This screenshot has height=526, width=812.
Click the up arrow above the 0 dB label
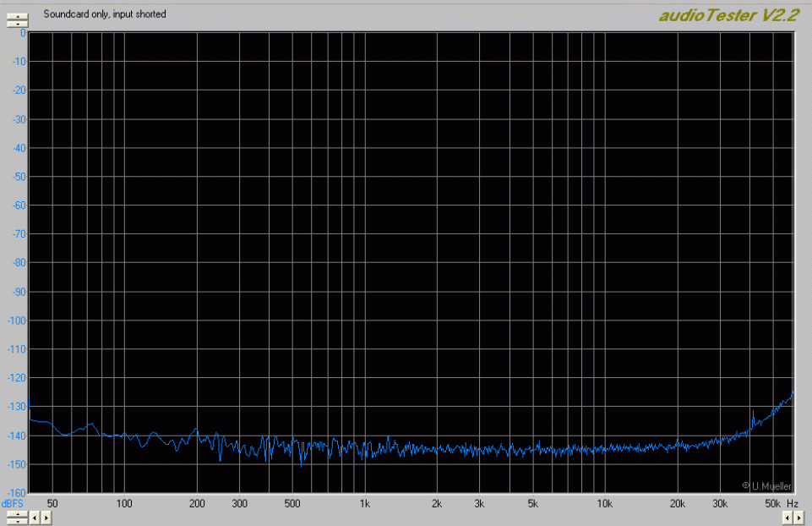pyautogui.click(x=16, y=15)
